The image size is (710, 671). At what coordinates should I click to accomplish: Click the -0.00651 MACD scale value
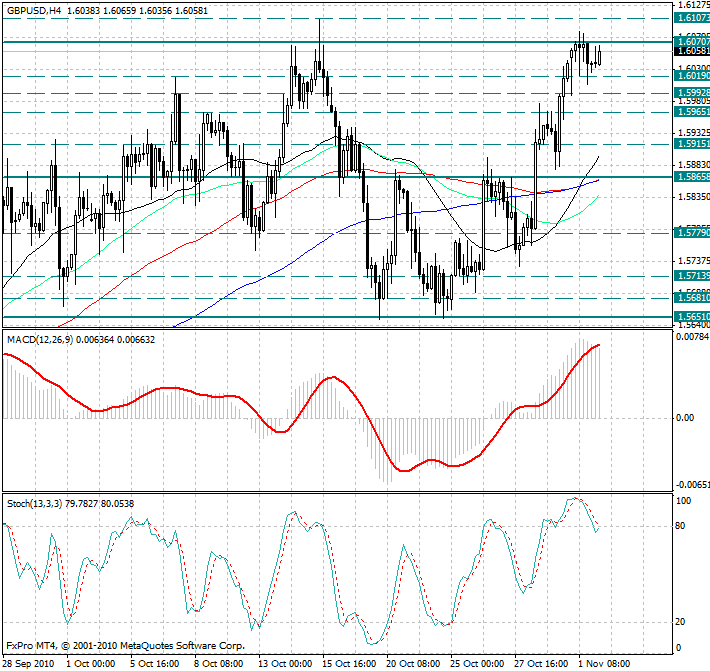692,485
